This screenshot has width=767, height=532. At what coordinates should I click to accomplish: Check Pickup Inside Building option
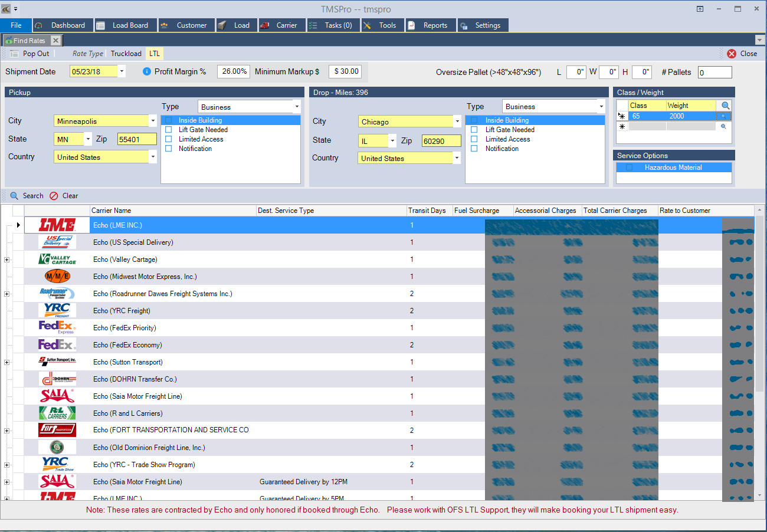point(169,120)
